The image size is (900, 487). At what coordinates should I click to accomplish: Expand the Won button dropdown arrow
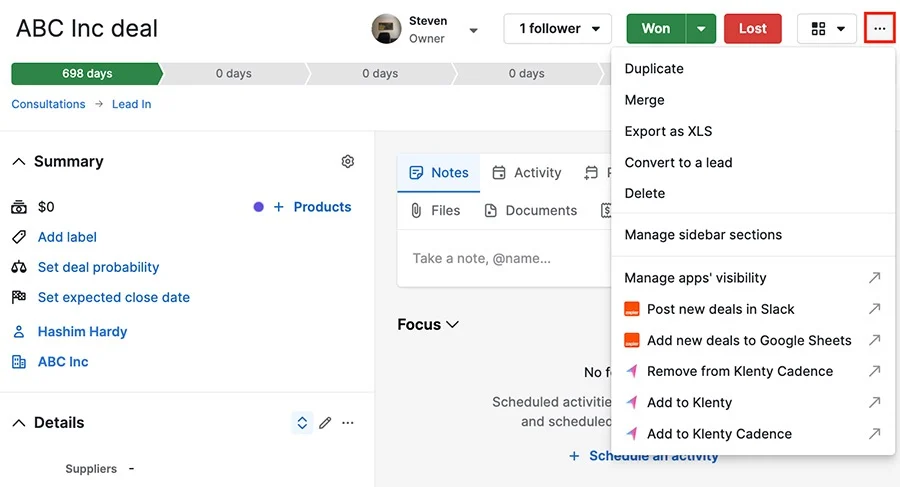tap(701, 29)
